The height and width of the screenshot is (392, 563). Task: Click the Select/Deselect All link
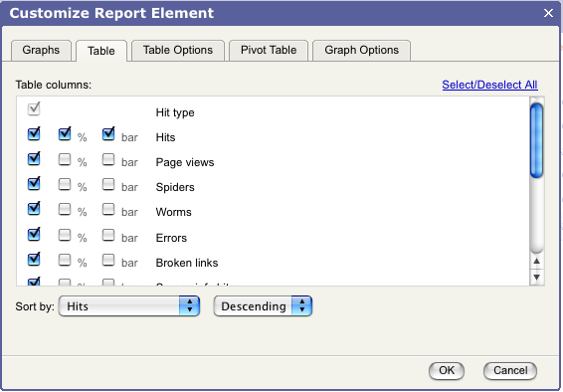[489, 85]
